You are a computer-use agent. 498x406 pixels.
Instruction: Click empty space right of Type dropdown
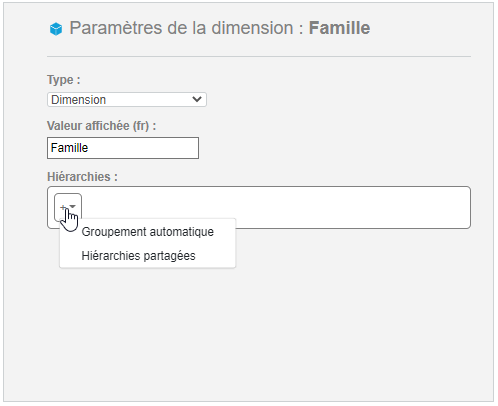pos(337,100)
